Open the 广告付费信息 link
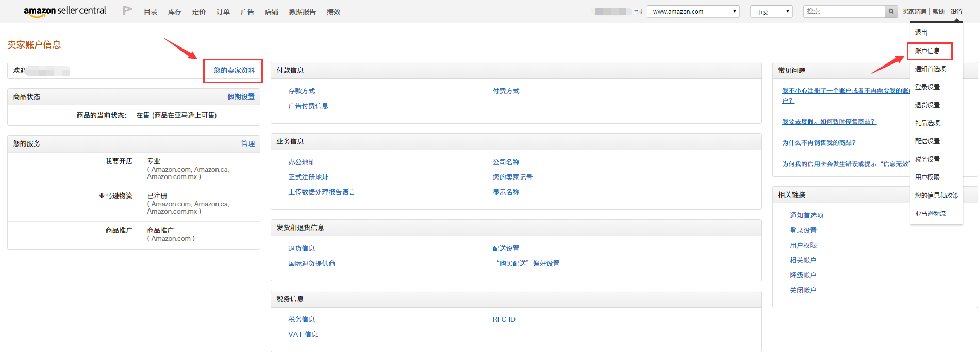The height and width of the screenshot is (355, 980). 308,106
